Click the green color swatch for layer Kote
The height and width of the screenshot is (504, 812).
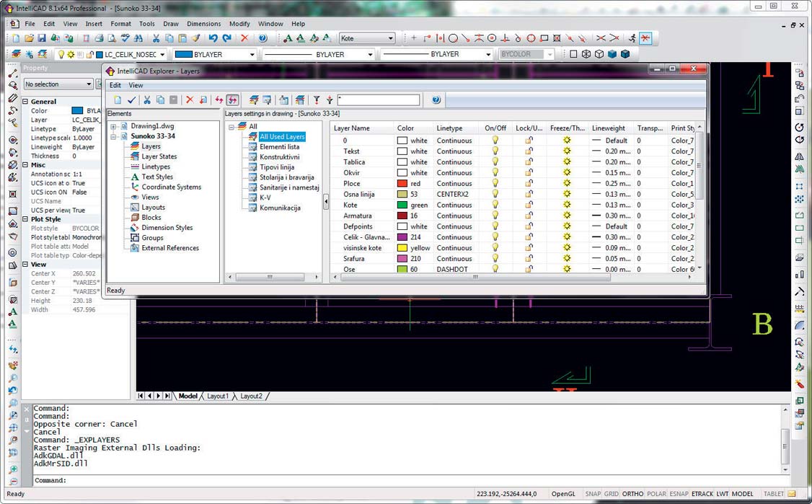[x=402, y=205]
